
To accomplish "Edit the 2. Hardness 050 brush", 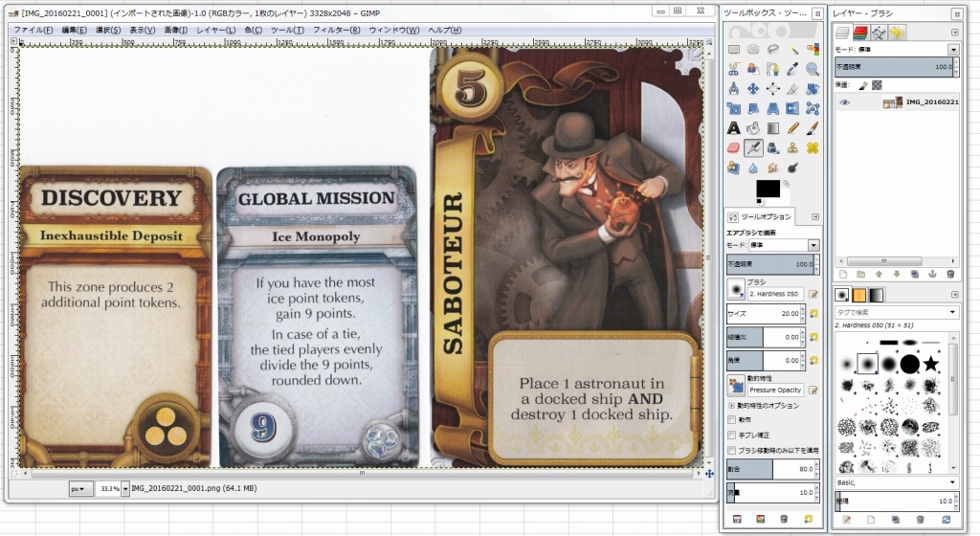I will pyautogui.click(x=813, y=294).
